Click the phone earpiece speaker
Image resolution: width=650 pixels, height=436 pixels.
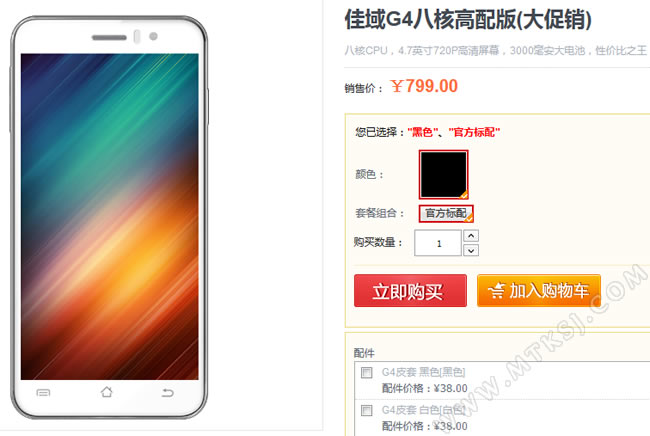click(x=109, y=38)
